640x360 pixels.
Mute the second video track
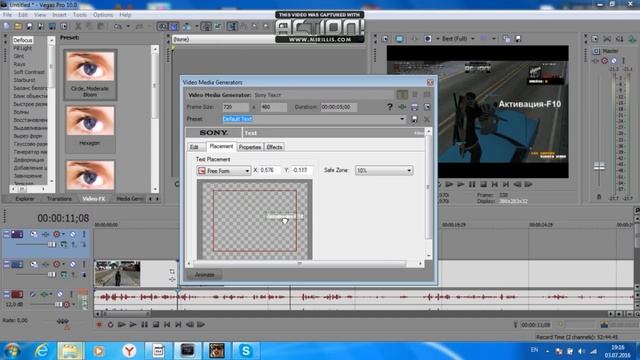tap(73, 264)
